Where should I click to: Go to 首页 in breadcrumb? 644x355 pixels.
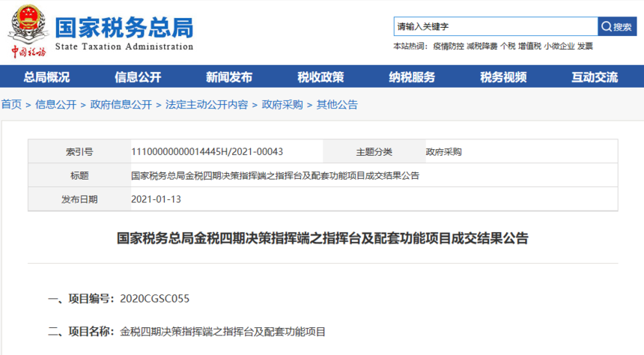pos(11,104)
